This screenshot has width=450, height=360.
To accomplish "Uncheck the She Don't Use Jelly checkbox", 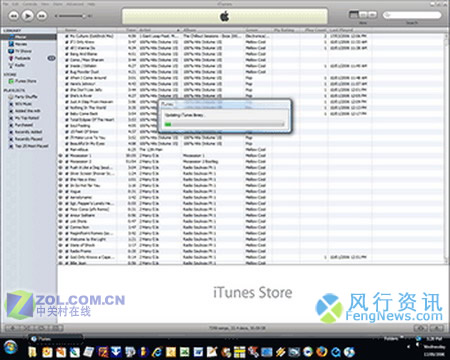I will point(67,90).
